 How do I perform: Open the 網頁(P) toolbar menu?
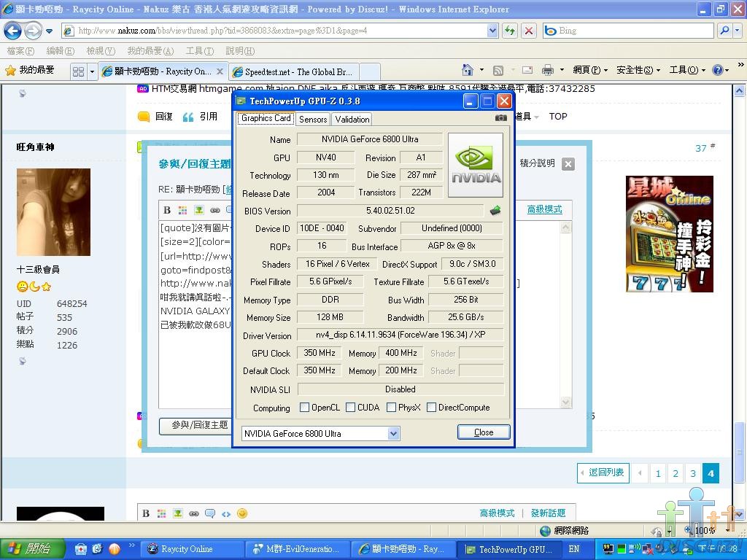pos(589,71)
